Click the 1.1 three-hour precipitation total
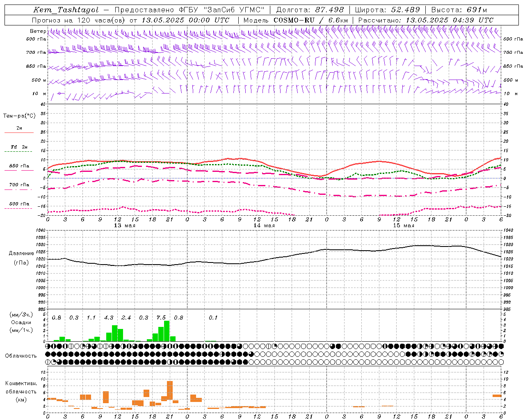 coord(91,318)
